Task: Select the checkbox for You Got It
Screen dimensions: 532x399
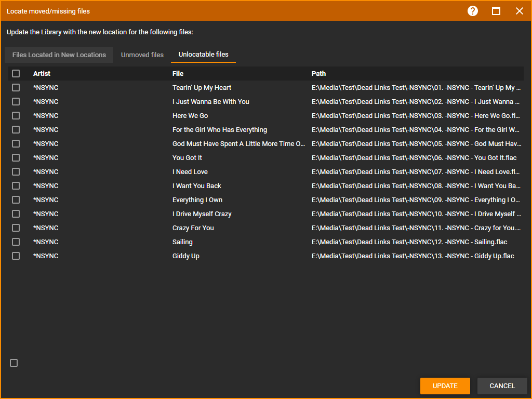Action: click(x=16, y=158)
